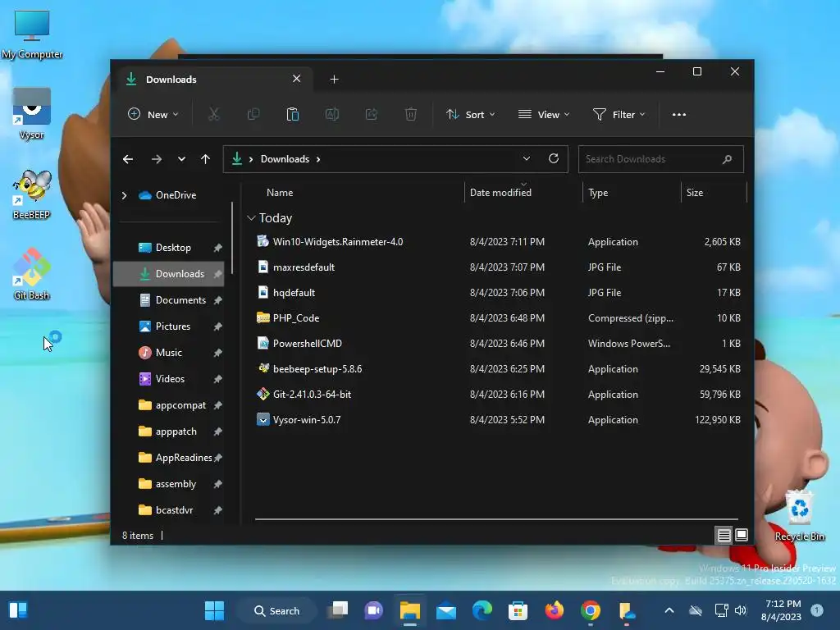Go back with the left arrow
Viewport: 840px width, 630px height.
(x=127, y=159)
